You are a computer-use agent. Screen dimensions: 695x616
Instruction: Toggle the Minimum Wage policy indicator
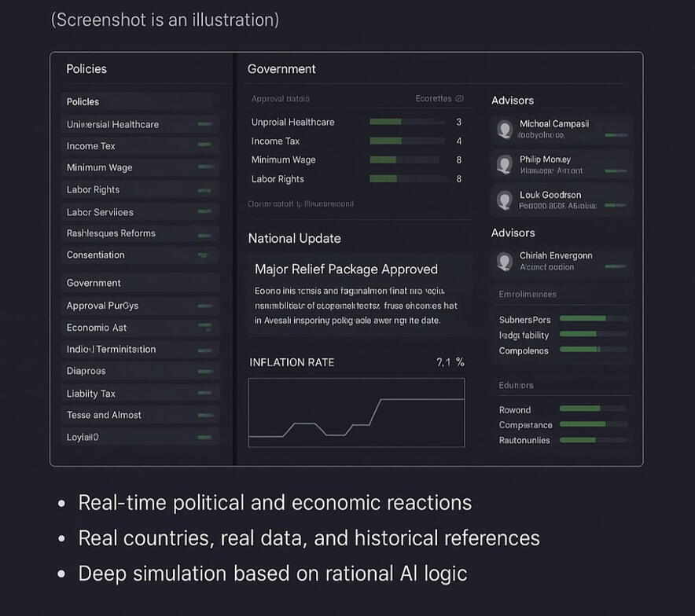[205, 167]
